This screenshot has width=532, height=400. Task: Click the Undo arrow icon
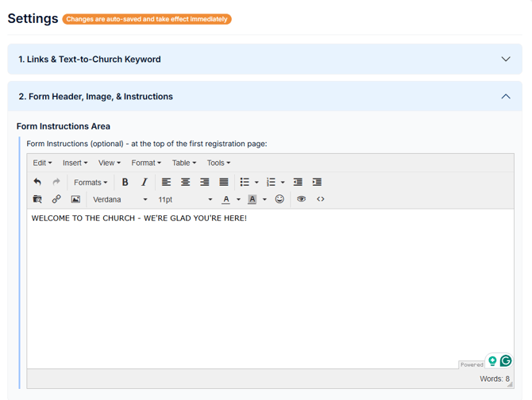click(37, 182)
